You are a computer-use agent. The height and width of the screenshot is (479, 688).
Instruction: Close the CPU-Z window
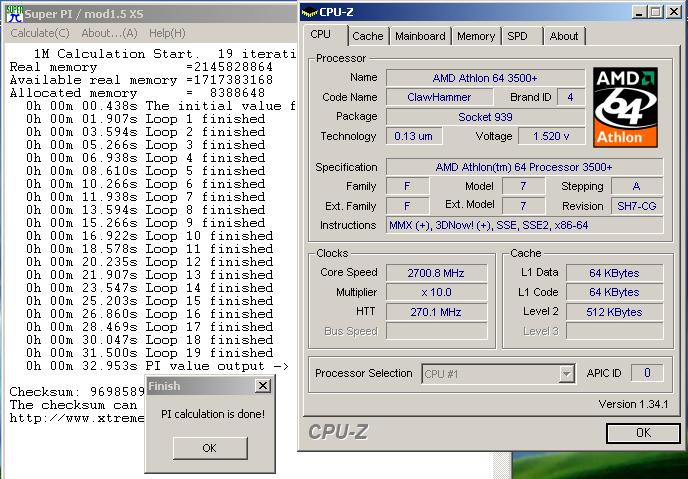point(674,12)
